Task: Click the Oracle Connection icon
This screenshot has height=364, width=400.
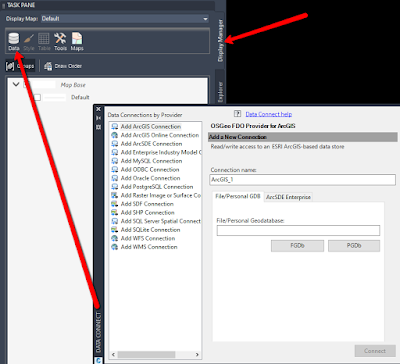Action: pyautogui.click(x=115, y=178)
